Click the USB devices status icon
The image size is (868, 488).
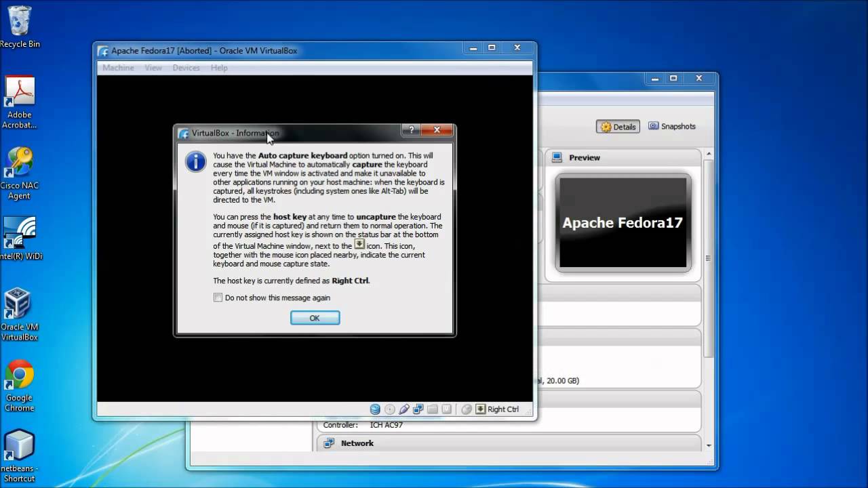point(403,409)
